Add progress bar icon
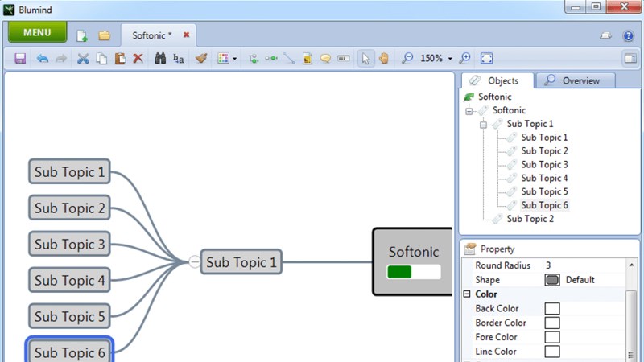Screen dimensions: 644x362 pos(344,58)
